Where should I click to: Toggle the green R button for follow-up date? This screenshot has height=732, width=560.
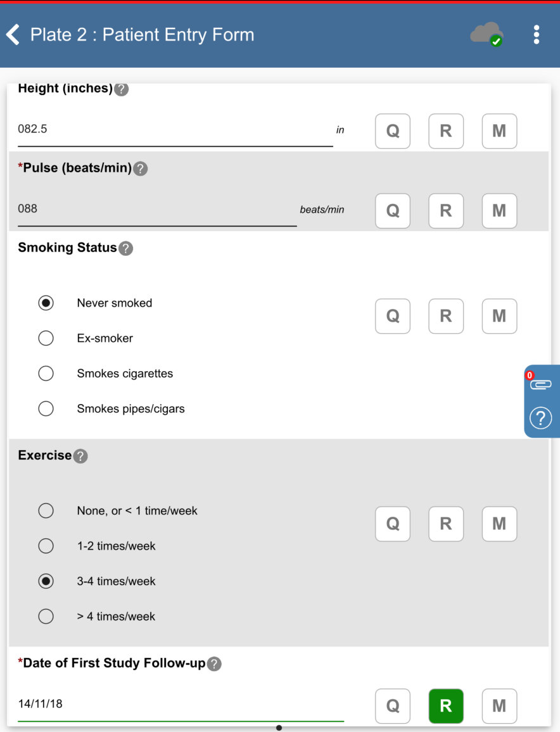coord(446,705)
